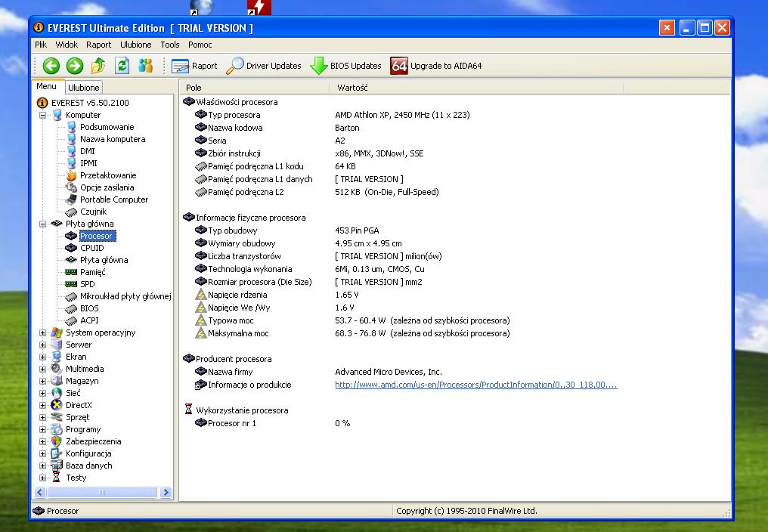Select Mikroukład płyty głównej item
This screenshot has width=768, height=532.
point(125,296)
